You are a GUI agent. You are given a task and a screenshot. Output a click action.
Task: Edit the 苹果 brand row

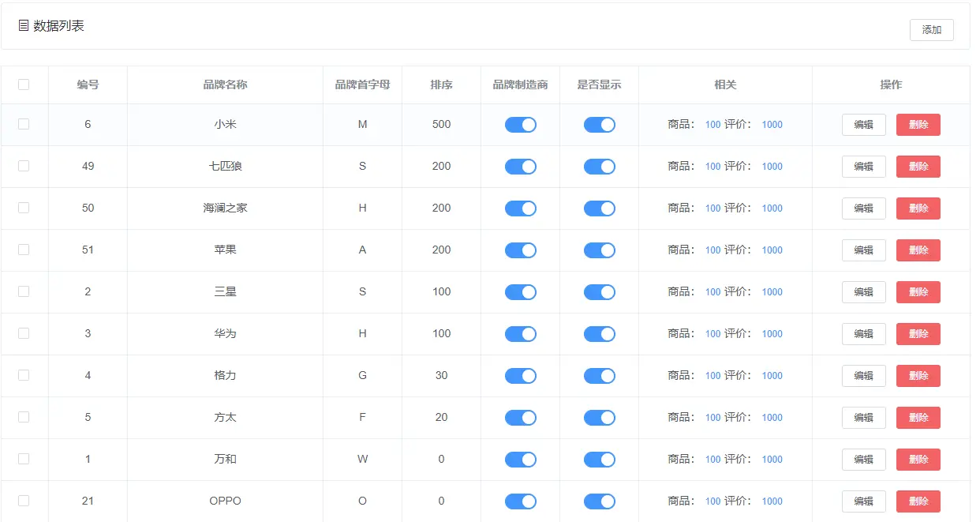coord(864,250)
